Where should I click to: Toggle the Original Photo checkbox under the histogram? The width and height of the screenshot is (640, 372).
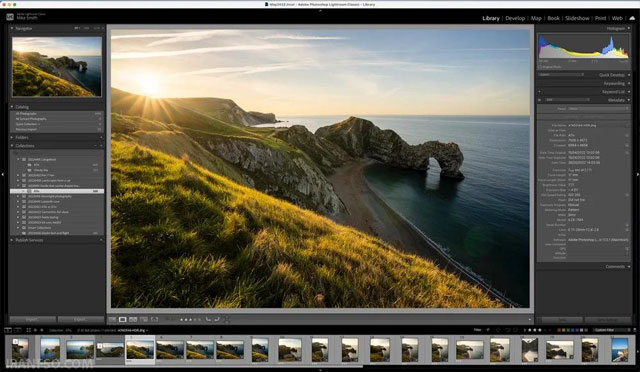pyautogui.click(x=540, y=67)
